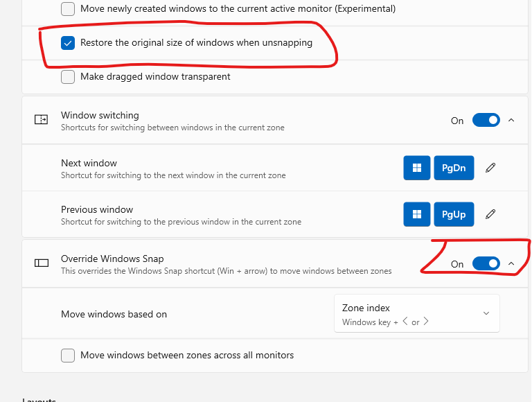Click the PgUp key badge
532x402 pixels.
pos(454,214)
